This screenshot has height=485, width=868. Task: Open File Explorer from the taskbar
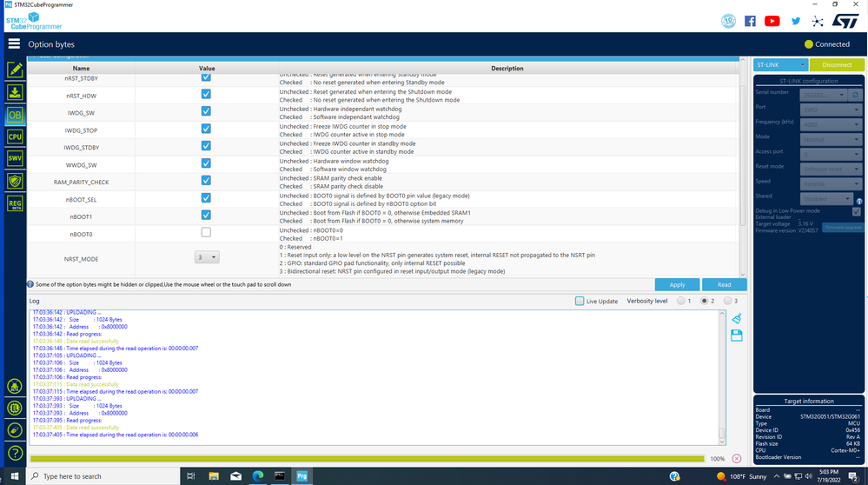214,476
